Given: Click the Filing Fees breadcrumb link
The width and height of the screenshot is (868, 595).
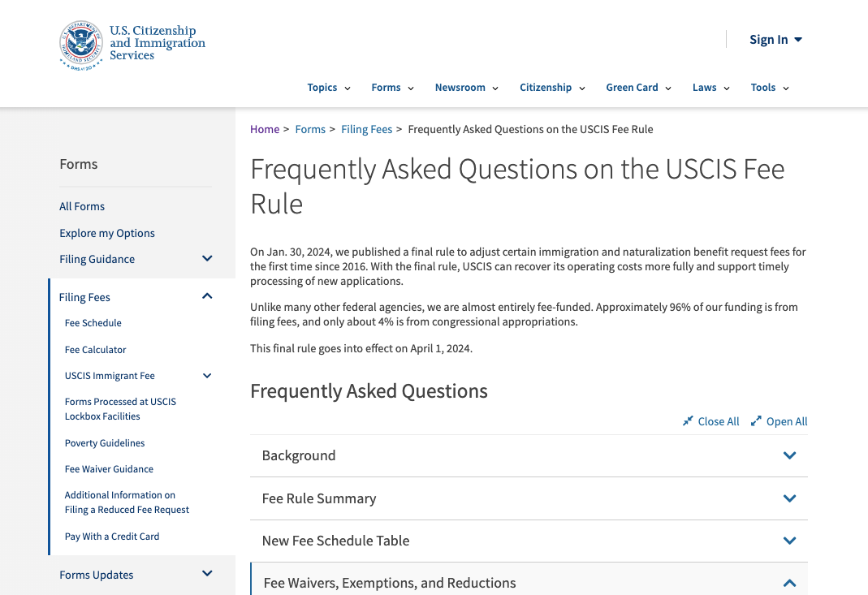Looking at the screenshot, I should point(366,130).
